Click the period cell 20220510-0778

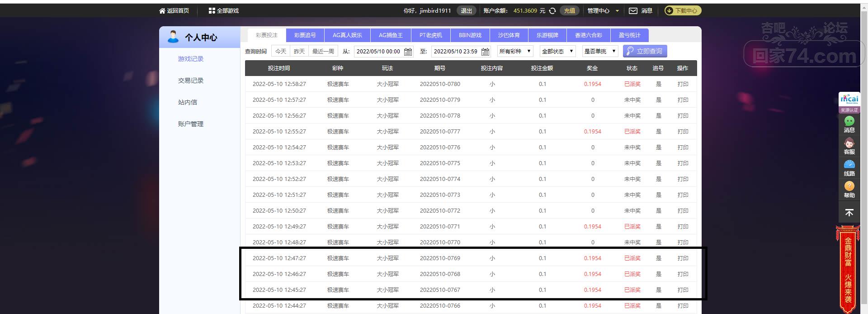(x=440, y=116)
